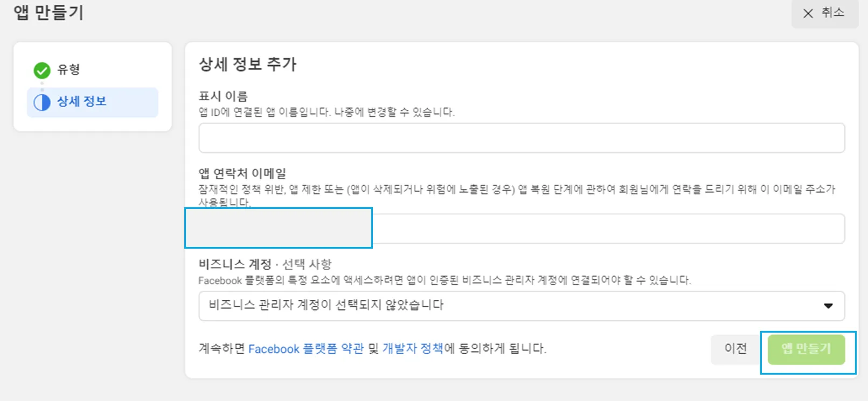This screenshot has height=401, width=868.
Task: Open the 상세 정보 step label
Action: click(x=82, y=102)
